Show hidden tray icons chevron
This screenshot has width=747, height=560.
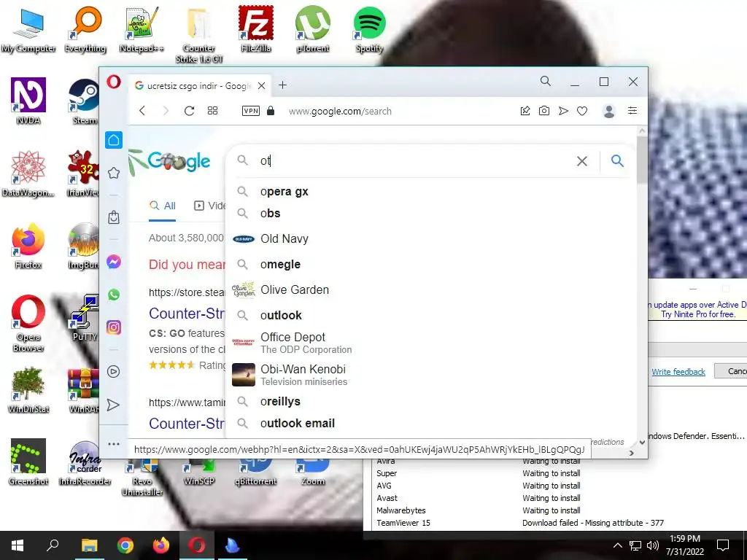pyautogui.click(x=617, y=545)
